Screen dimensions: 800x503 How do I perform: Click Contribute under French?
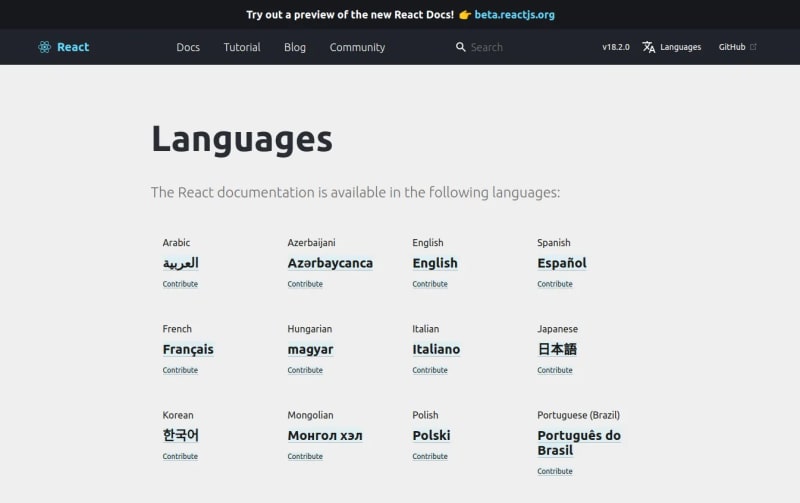tap(180, 370)
